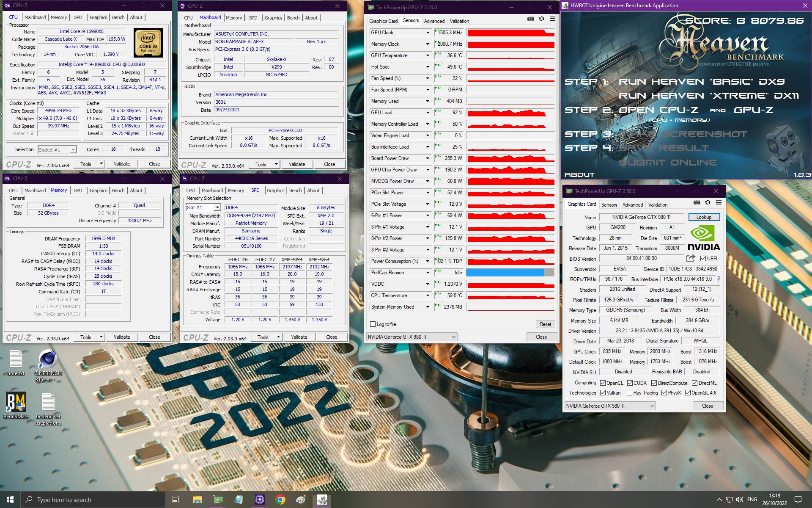Click the BIOS share/export icon in GPU-Z
Image resolution: width=812 pixels, height=508 pixels.
click(x=691, y=258)
